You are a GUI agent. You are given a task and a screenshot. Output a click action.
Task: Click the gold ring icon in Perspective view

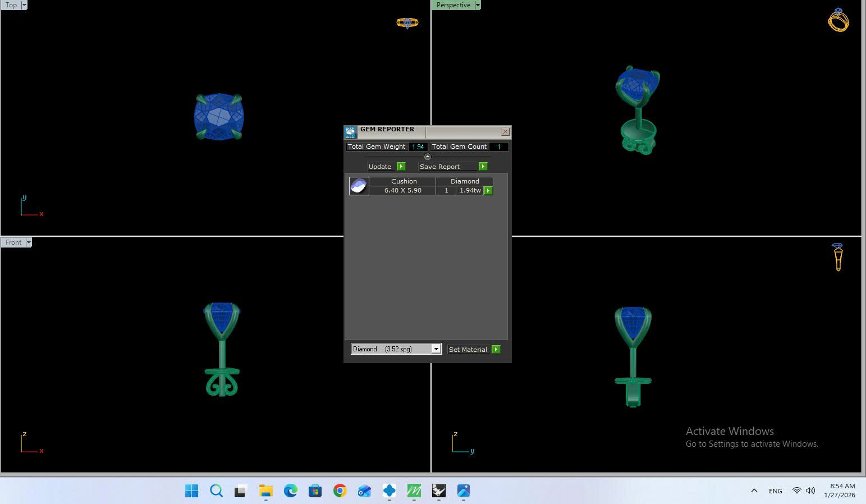(838, 21)
